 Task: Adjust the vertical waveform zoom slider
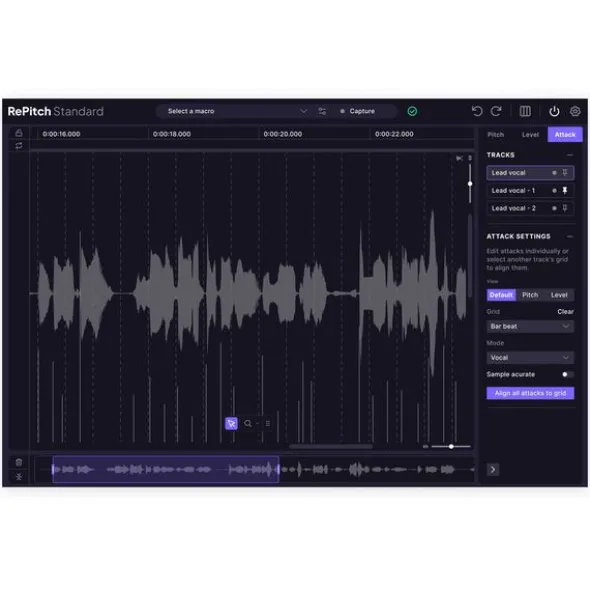(470, 184)
